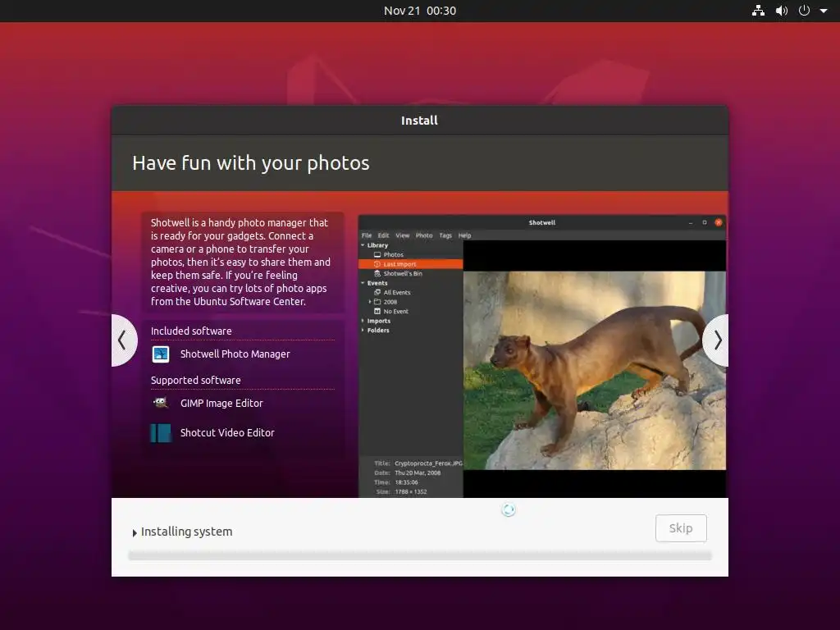Click the Shotwell Photo Manager icon
Screen dimensions: 840x630
click(x=161, y=354)
